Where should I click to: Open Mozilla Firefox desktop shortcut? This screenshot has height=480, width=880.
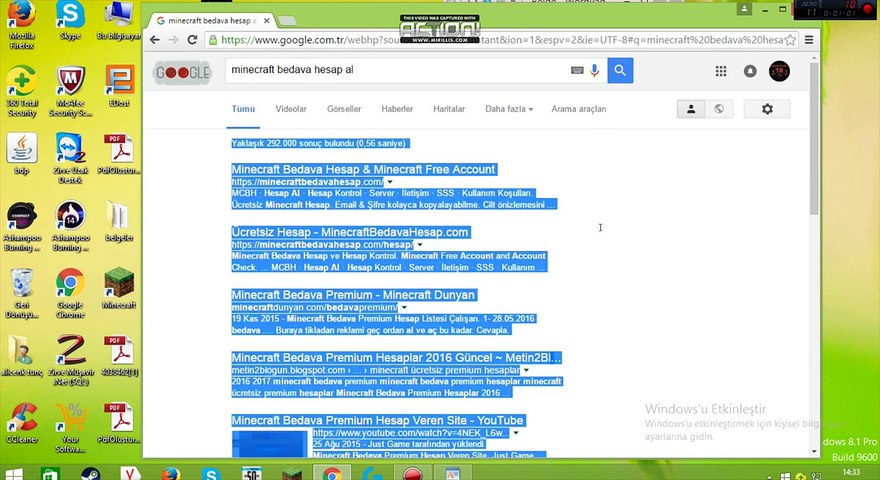pyautogui.click(x=21, y=24)
